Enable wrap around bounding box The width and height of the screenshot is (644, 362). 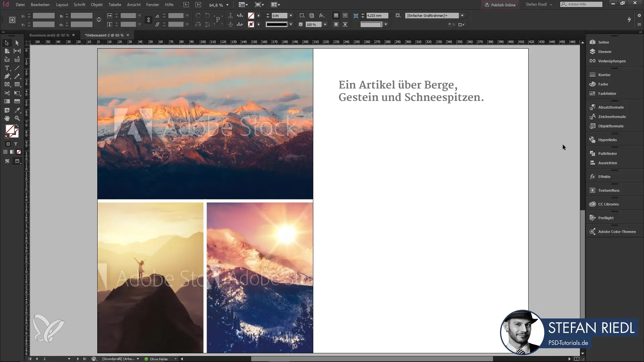345,15
